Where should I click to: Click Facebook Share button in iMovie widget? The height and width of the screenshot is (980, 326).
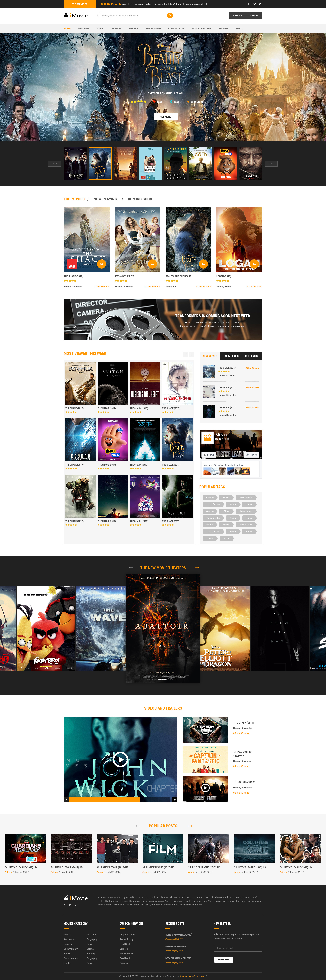click(x=251, y=455)
